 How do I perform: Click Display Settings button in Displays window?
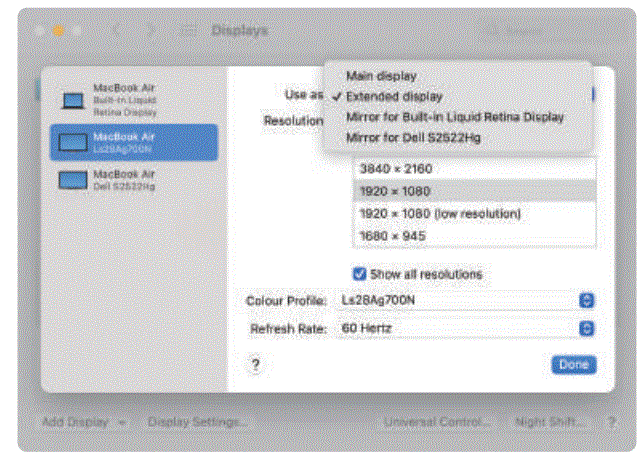point(196,422)
